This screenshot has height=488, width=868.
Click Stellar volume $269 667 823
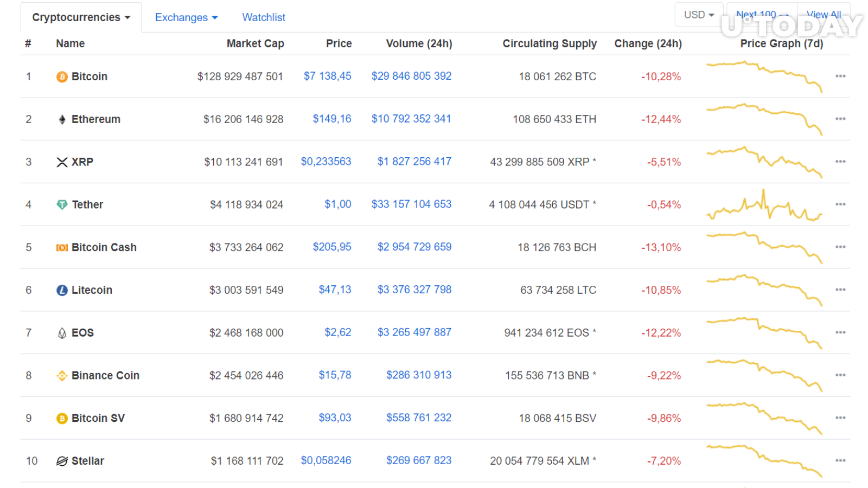click(419, 460)
